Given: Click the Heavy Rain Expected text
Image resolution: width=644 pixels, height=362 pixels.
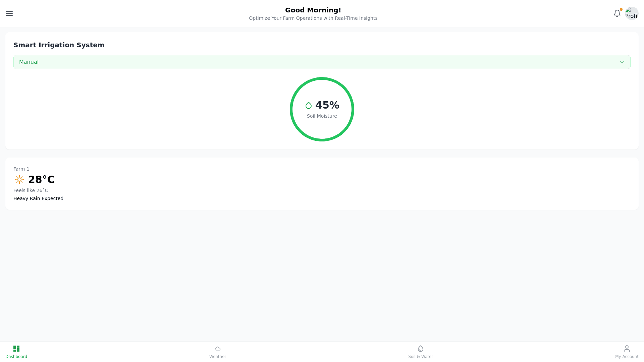Looking at the screenshot, I should (38, 198).
